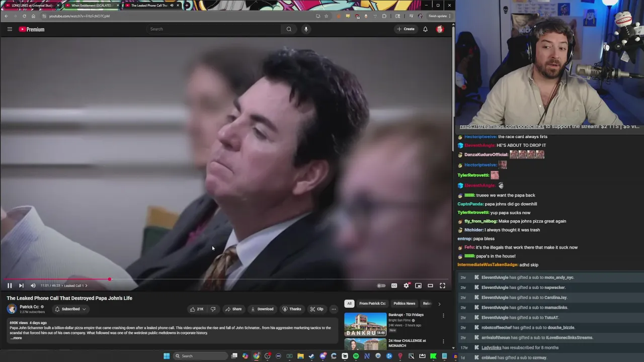The height and width of the screenshot is (362, 644).
Task: Mute the video volume speaker icon
Action: coord(33,286)
